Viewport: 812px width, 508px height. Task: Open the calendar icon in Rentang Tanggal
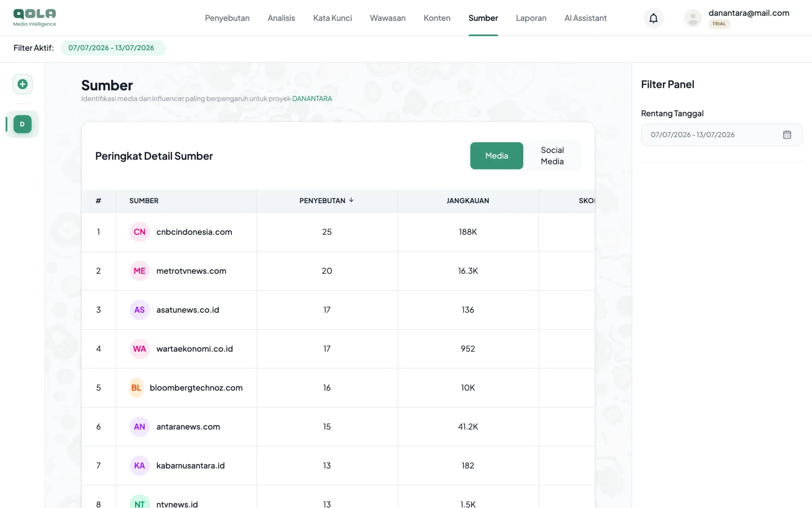787,135
